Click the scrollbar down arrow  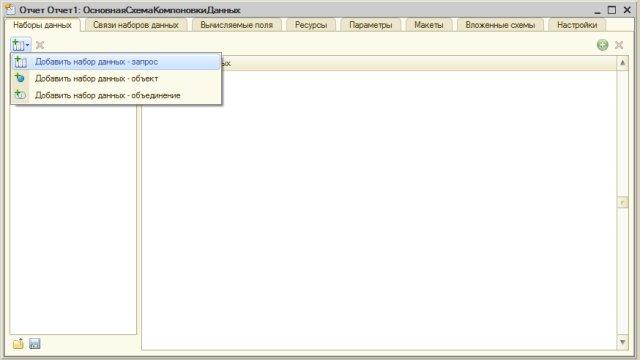tap(622, 342)
